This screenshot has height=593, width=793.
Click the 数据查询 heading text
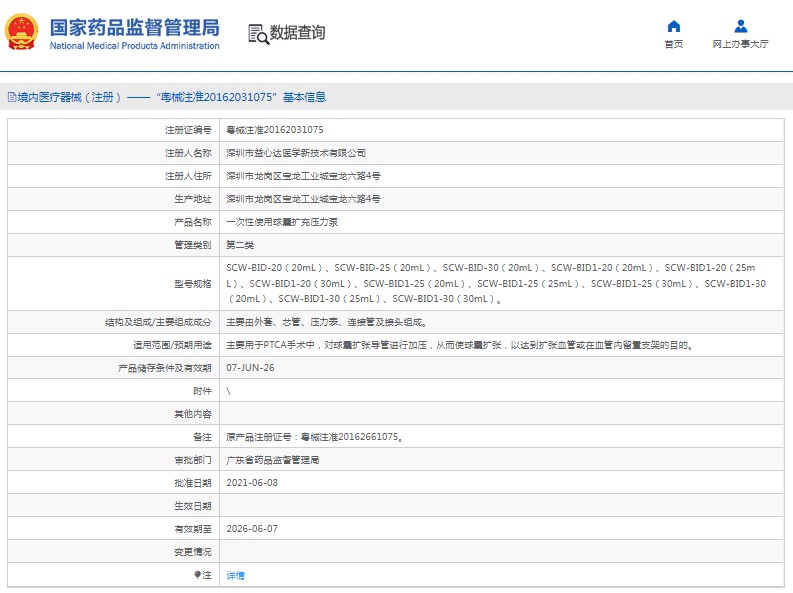(x=297, y=33)
